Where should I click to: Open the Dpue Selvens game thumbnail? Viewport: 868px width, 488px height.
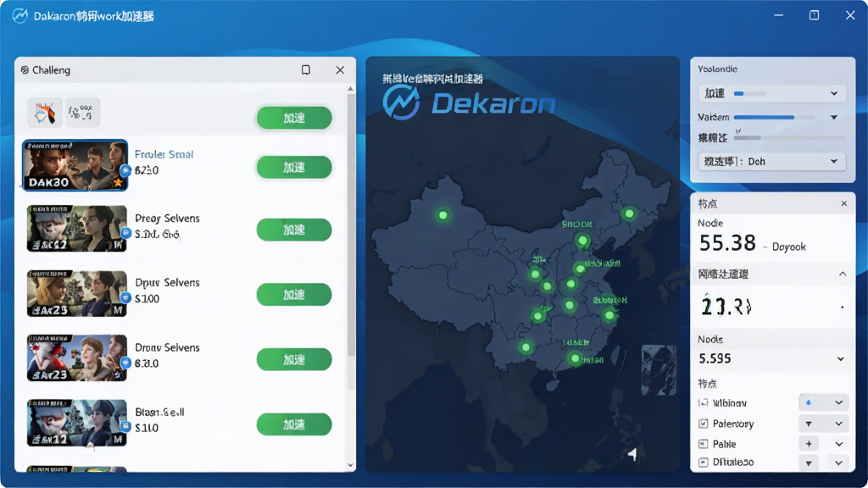pyautogui.click(x=76, y=293)
